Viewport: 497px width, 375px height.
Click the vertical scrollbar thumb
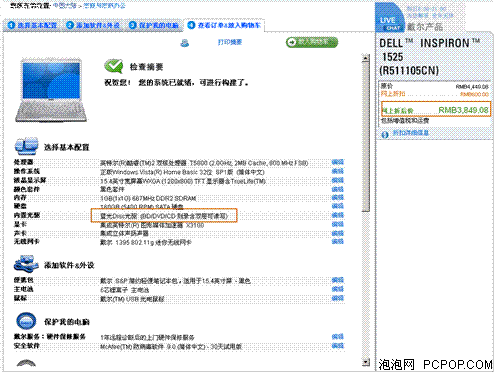(x=366, y=137)
